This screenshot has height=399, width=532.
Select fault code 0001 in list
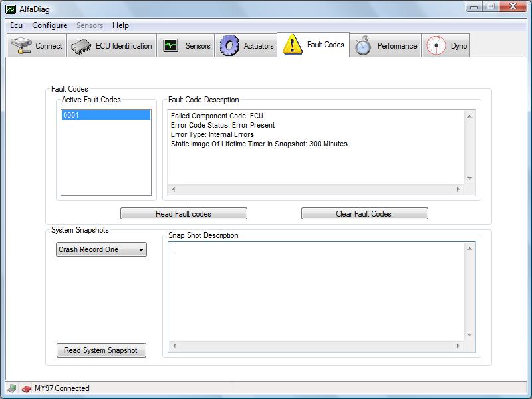pos(106,115)
